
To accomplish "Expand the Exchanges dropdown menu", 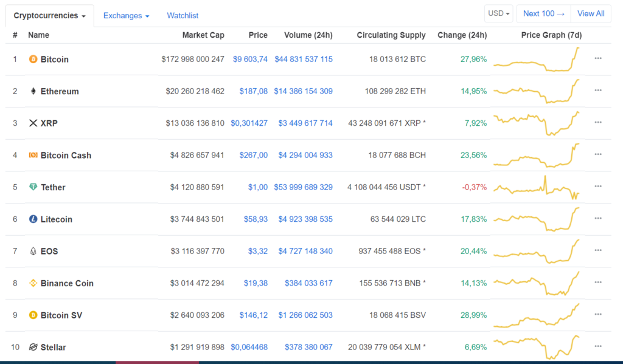I will pyautogui.click(x=126, y=16).
